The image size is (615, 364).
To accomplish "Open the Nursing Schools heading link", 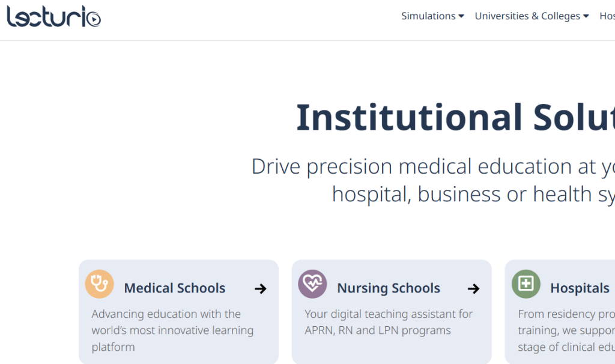I will (x=389, y=288).
